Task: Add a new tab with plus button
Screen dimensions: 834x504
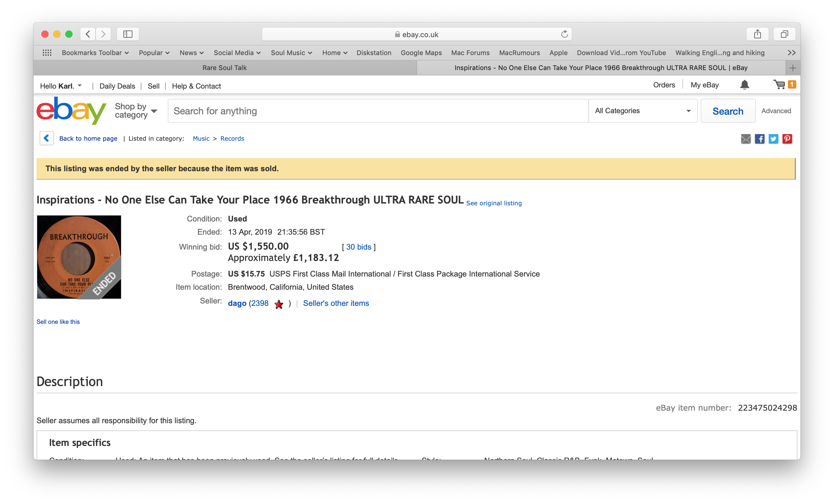Action: (793, 68)
